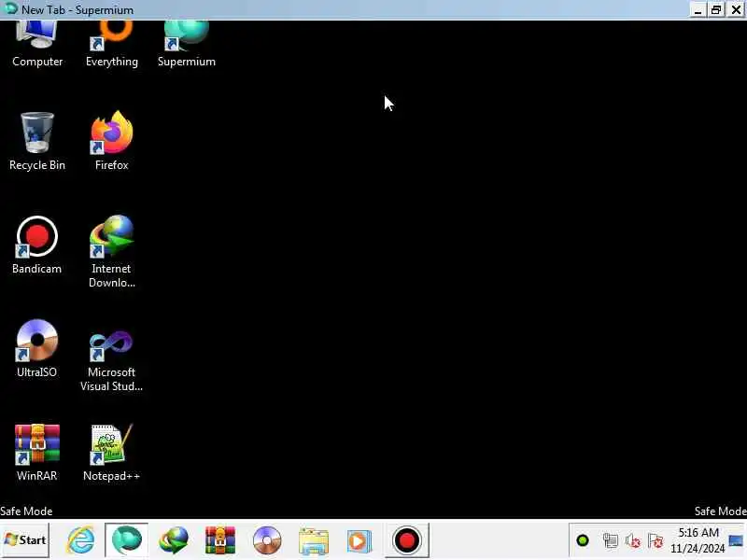This screenshot has width=747, height=560.
Task: Select the Supermium desktop shortcut
Action: (x=186, y=44)
